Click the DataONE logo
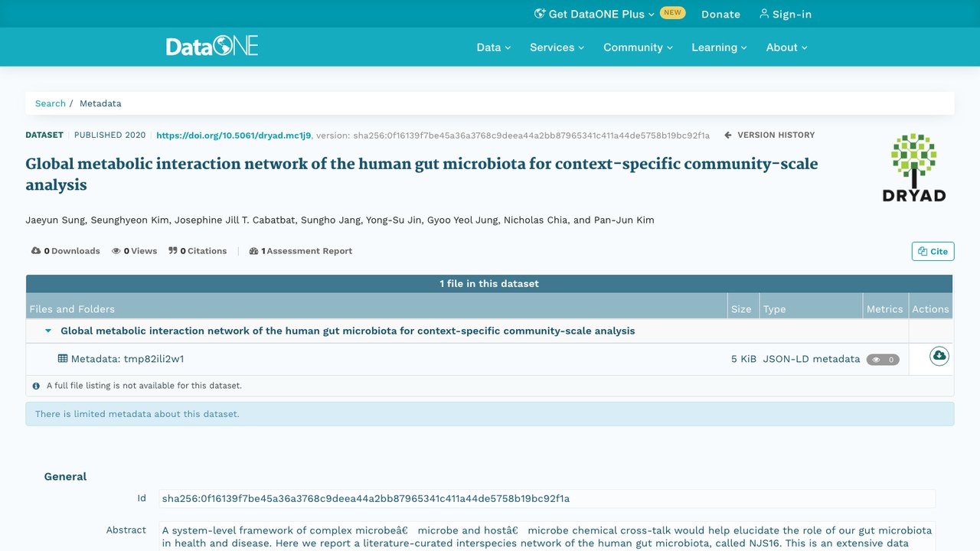Viewport: 980px width, 551px height. click(x=212, y=46)
